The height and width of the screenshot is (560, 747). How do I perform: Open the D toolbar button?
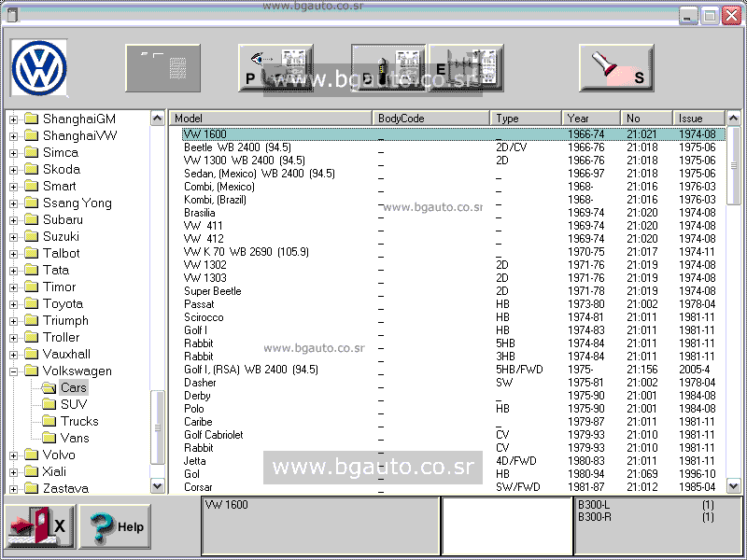pos(388,68)
